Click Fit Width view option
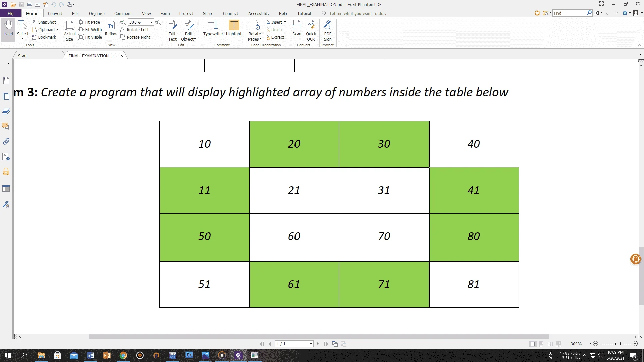Image resolution: width=644 pixels, height=362 pixels. point(90,29)
